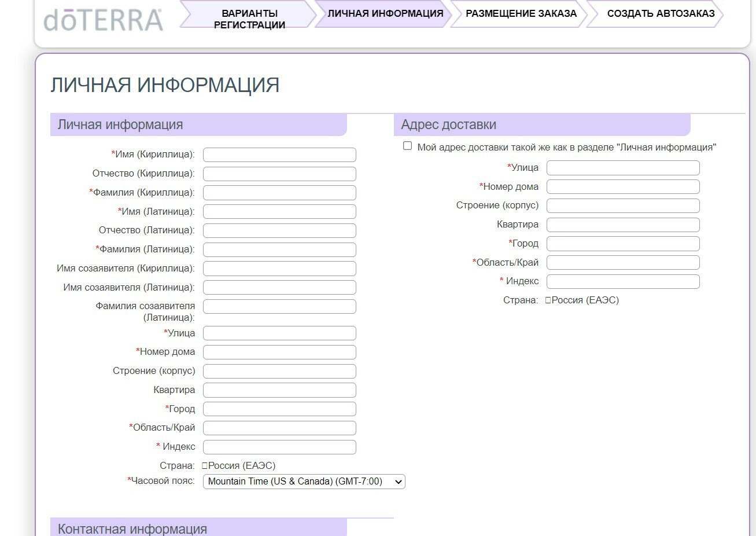This screenshot has height=536, width=756.
Task: Open the Часовой пояс dropdown
Action: coord(304,482)
